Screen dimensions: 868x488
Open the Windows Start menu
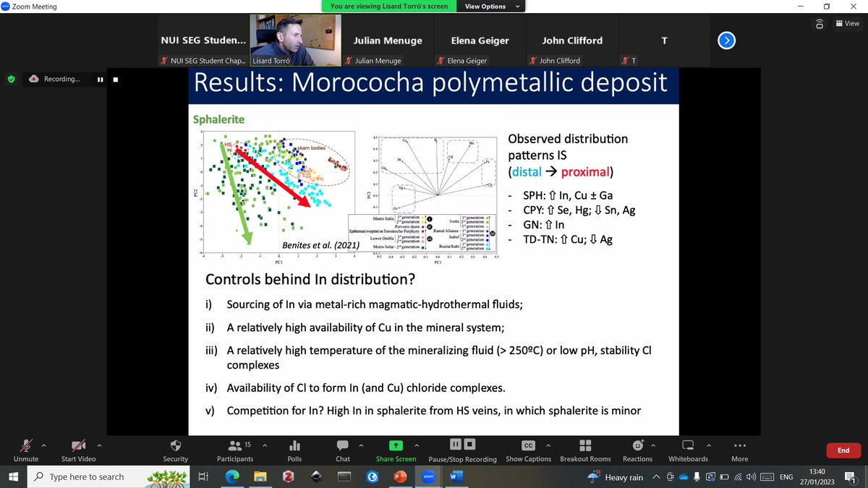pos(12,477)
